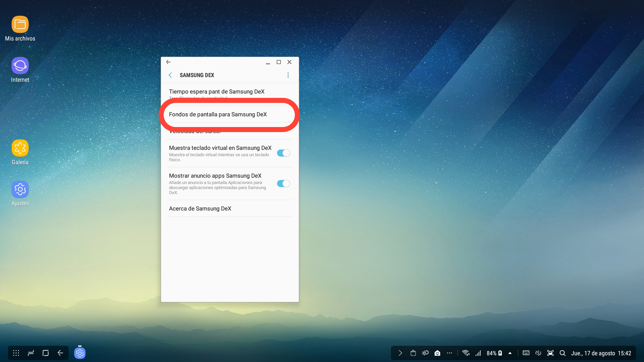This screenshot has height=362, width=644.
Task: Expand the notification tray chevron
Action: (400, 353)
